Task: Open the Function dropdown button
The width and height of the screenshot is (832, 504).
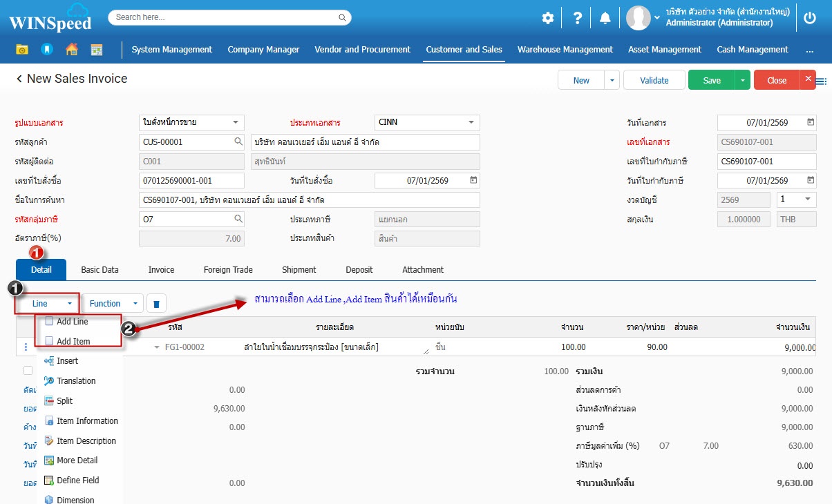Action: pyautogui.click(x=113, y=304)
